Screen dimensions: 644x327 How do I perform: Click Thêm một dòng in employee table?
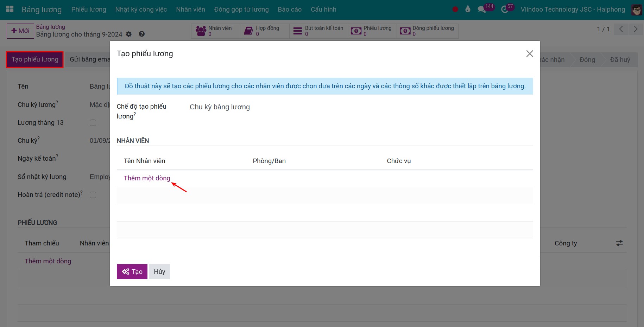pyautogui.click(x=147, y=178)
